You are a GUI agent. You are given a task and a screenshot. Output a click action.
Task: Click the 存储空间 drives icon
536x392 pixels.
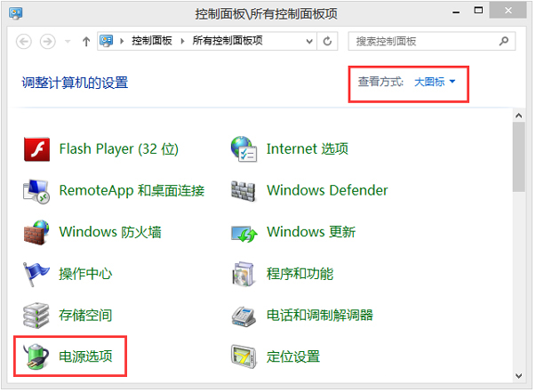(36, 316)
